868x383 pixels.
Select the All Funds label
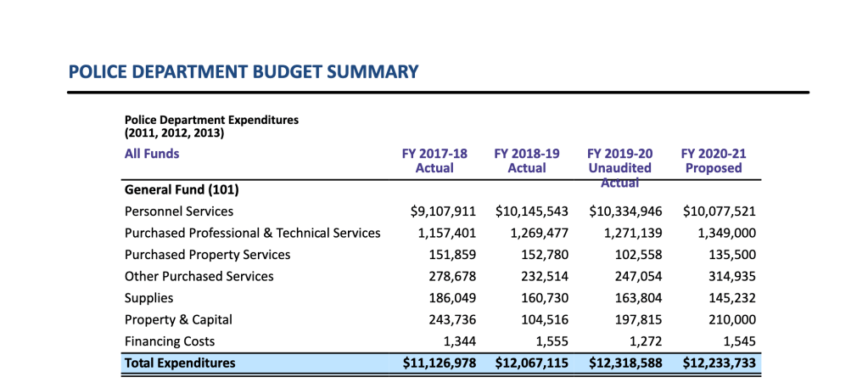point(152,154)
